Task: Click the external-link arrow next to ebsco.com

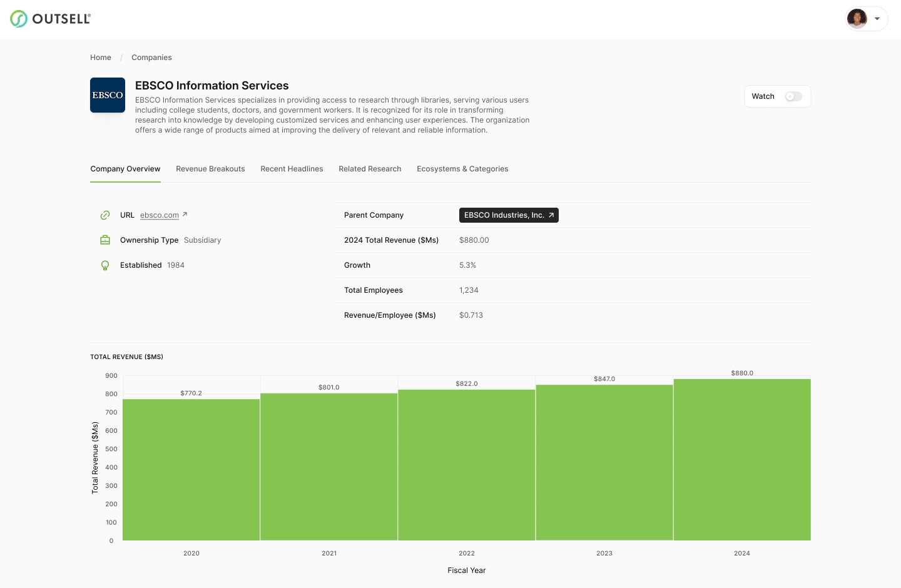Action: pyautogui.click(x=184, y=215)
